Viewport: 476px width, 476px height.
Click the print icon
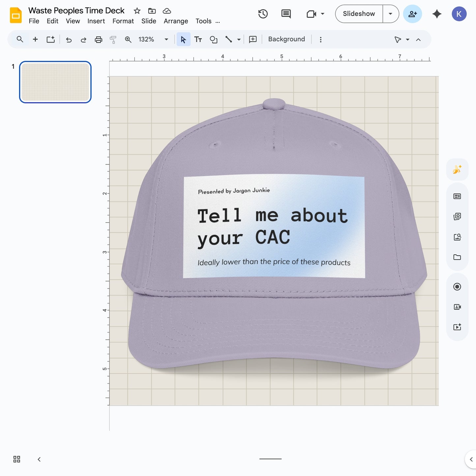pos(98,39)
